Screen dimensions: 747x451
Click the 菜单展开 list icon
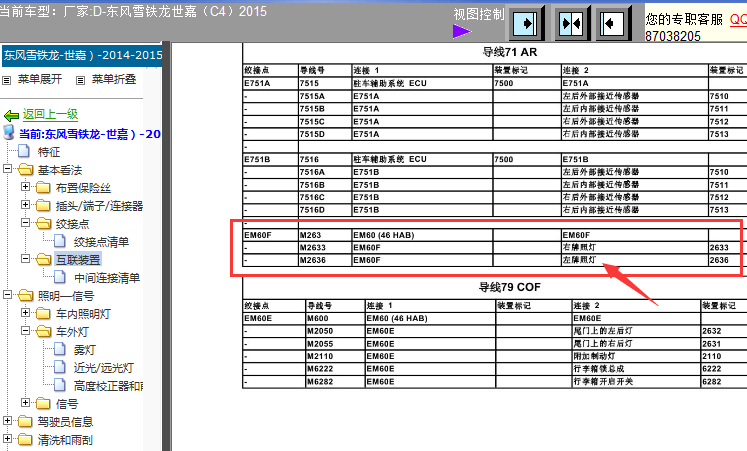click(x=7, y=80)
